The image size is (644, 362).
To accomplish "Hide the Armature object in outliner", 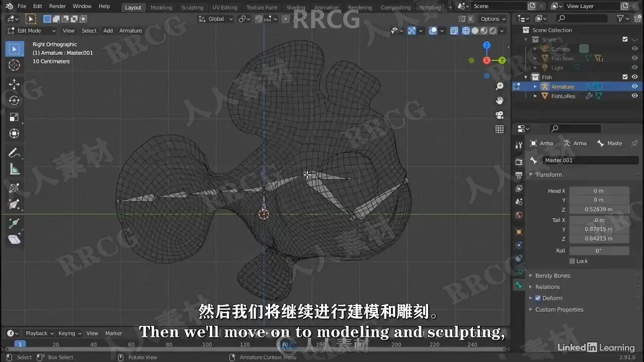I will click(634, 86).
